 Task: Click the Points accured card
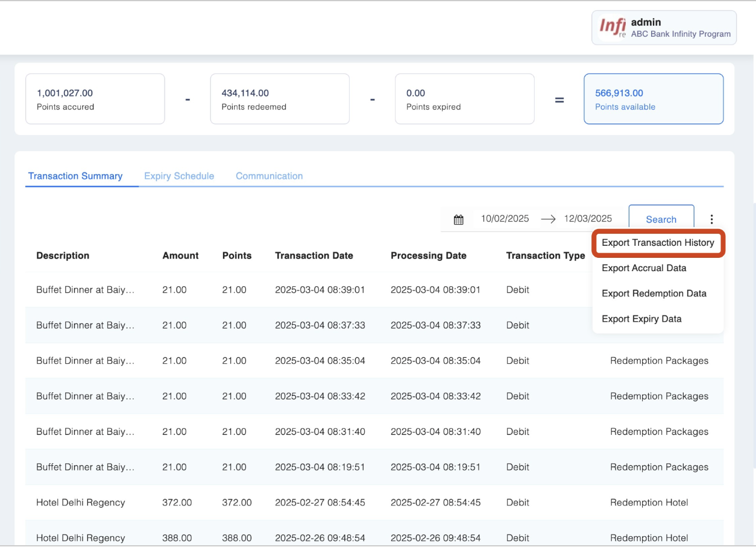pos(95,99)
